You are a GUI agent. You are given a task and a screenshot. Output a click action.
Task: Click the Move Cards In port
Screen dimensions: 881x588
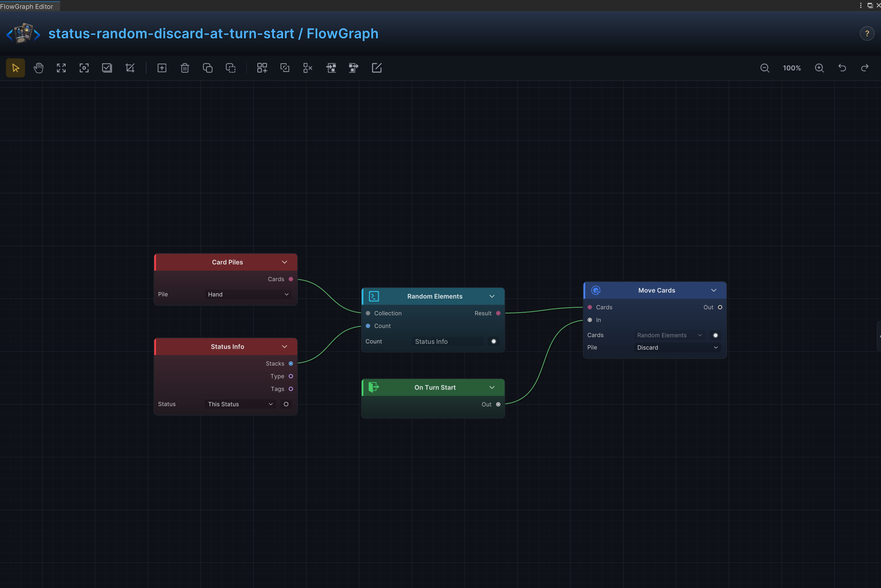590,320
